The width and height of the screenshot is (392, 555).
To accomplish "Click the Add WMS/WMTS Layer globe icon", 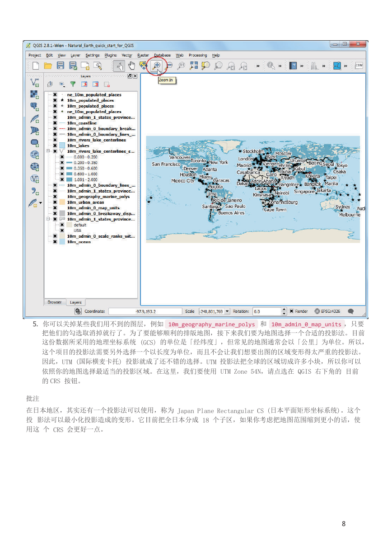I will coord(35,155).
